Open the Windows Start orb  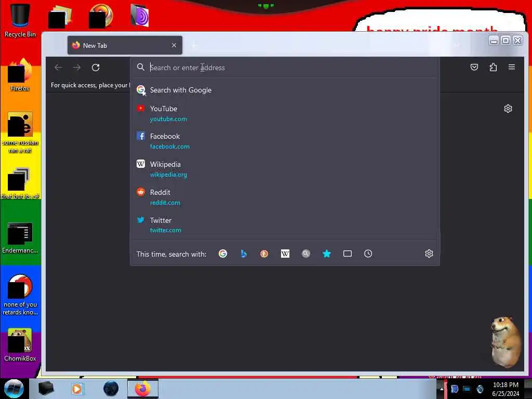point(14,389)
